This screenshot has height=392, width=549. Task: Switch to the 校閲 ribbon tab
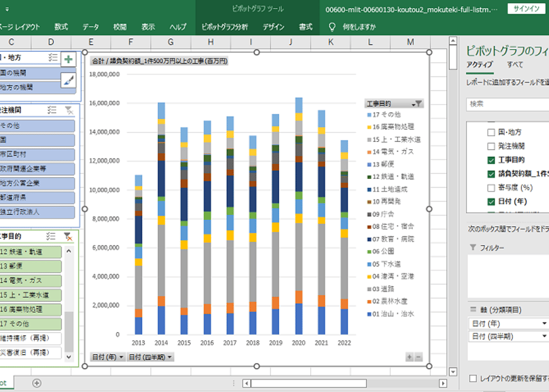click(x=120, y=27)
